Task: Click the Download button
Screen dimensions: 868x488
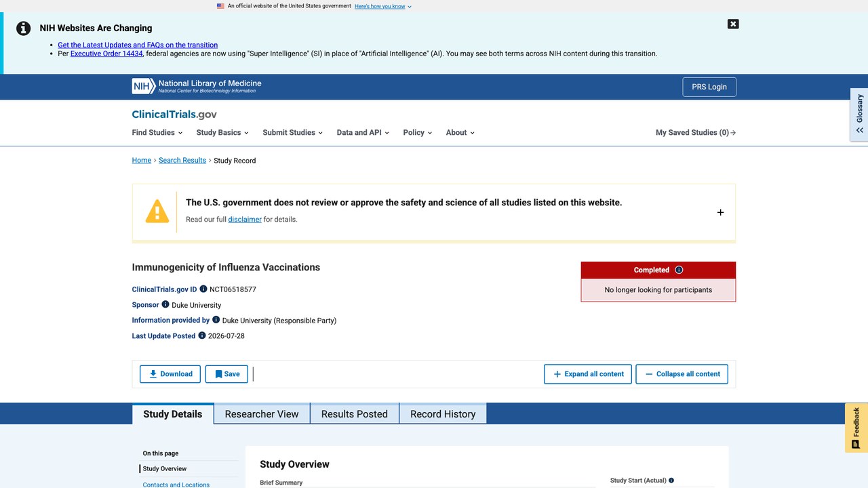Action: (x=170, y=374)
